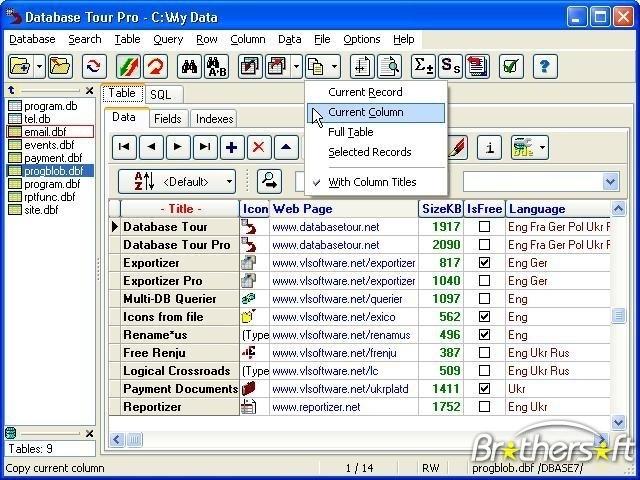Open the Options menu

point(362,39)
